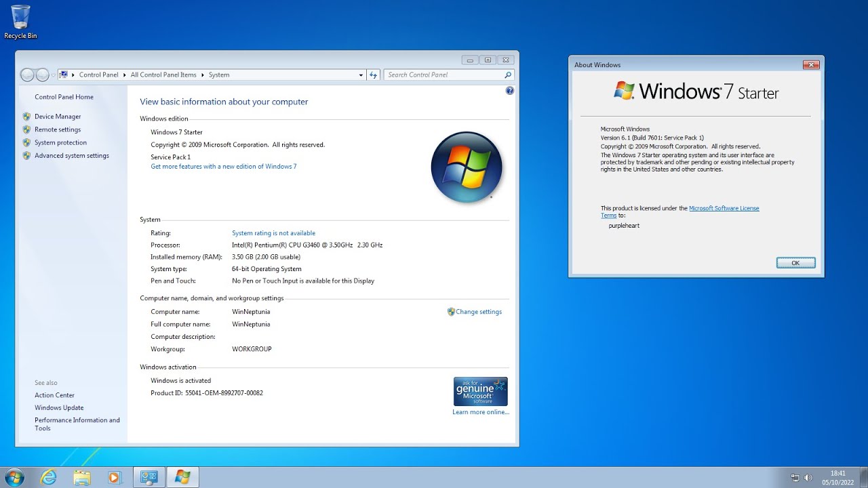Click the shield icon beside Advanced system settings
Screen dimensions: 868x488
click(x=26, y=155)
